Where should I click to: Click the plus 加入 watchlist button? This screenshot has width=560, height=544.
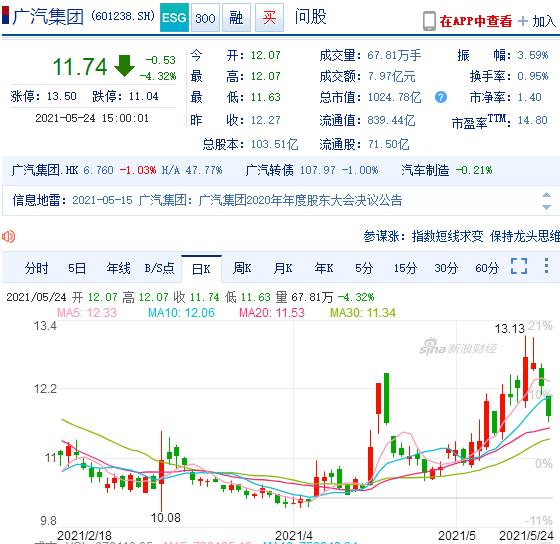pos(537,21)
